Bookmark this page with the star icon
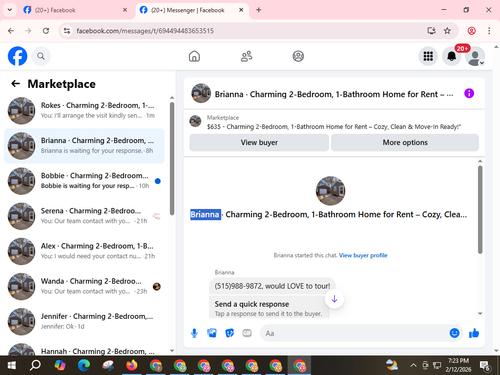500x375 pixels. pos(447,31)
